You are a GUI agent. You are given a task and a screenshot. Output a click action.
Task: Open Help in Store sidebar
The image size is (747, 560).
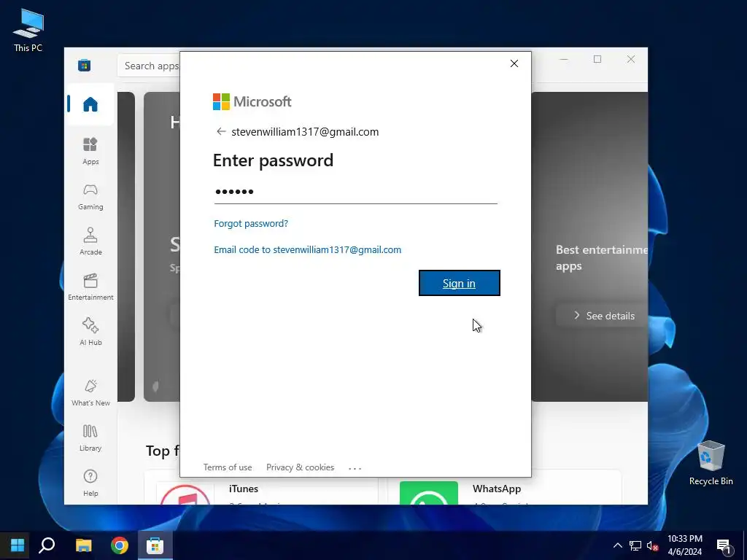(90, 483)
